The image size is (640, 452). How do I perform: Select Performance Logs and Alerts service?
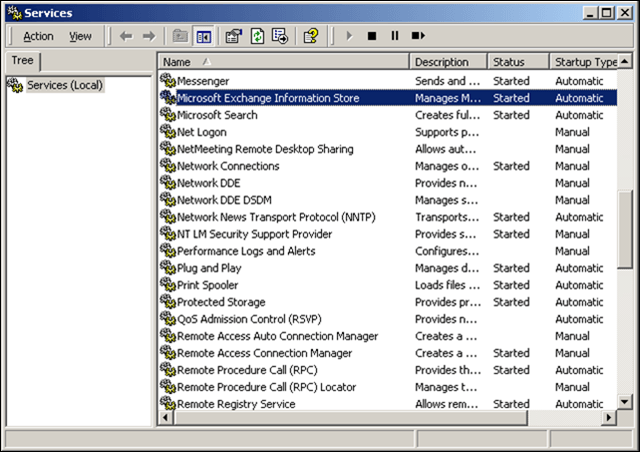click(388, 251)
